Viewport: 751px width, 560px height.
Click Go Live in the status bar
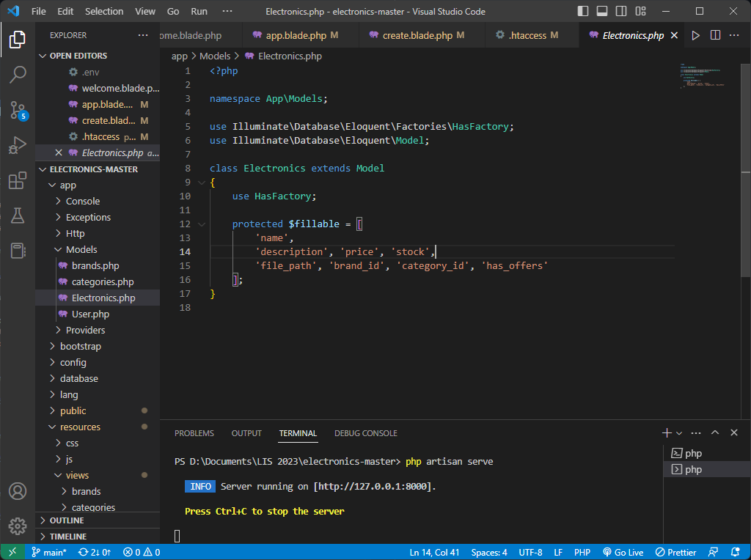click(x=623, y=552)
